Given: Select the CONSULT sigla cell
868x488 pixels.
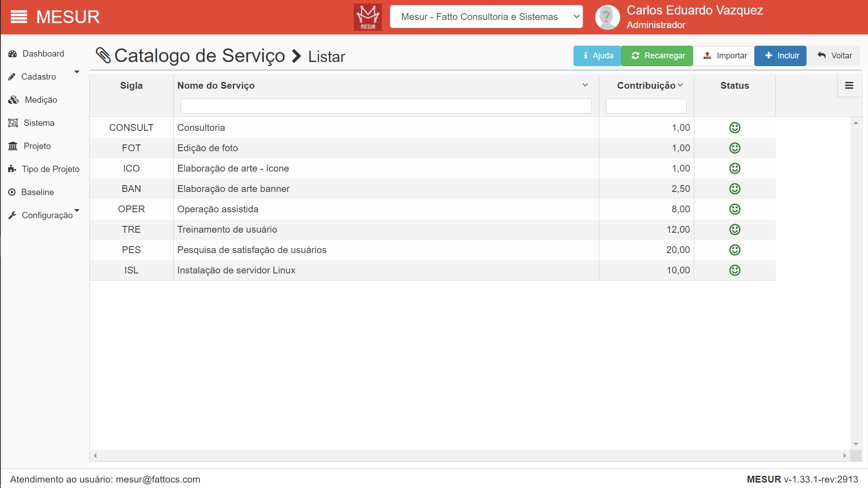Looking at the screenshot, I should (x=131, y=128).
